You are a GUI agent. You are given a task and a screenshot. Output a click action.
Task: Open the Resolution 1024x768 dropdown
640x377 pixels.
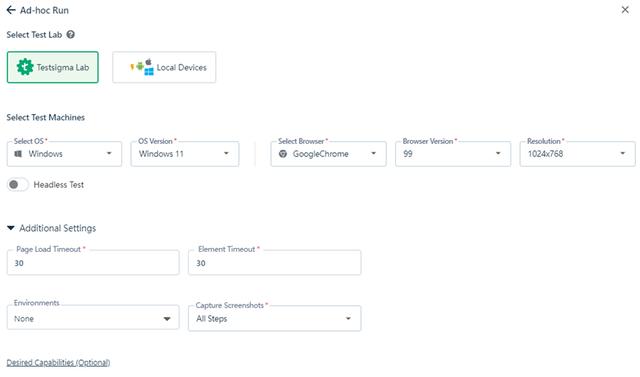[577, 154]
